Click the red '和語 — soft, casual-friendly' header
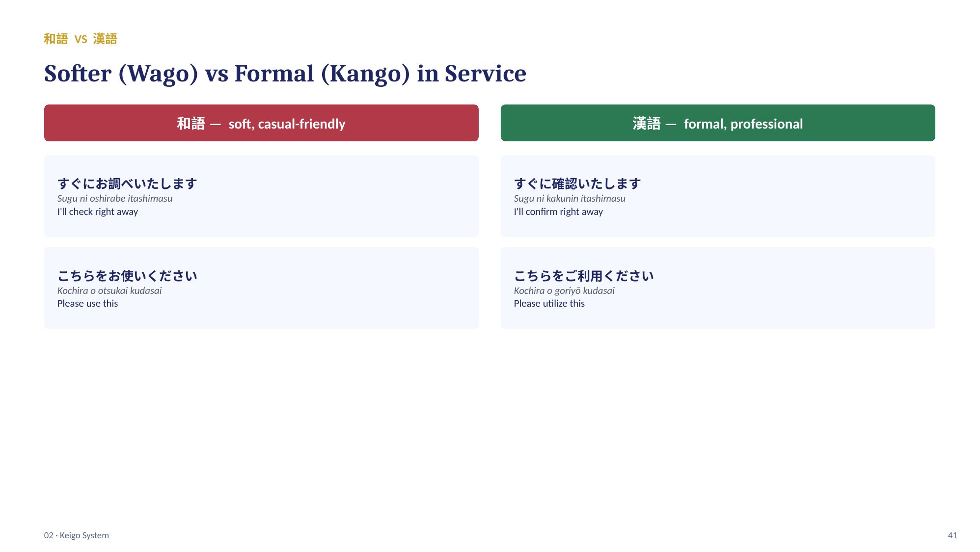980x552 pixels. coord(261,123)
